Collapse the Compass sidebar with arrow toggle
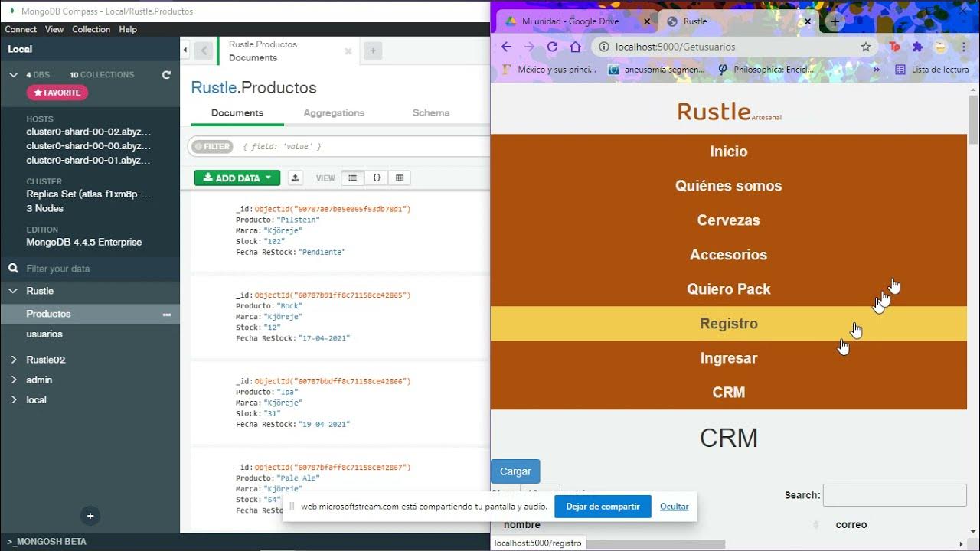Screen dimensions: 980x551 (x=185, y=51)
